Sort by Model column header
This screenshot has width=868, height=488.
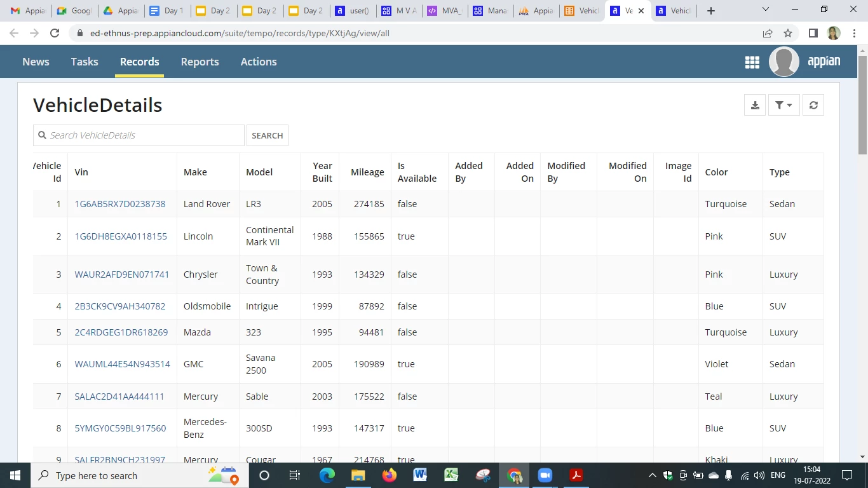point(259,172)
